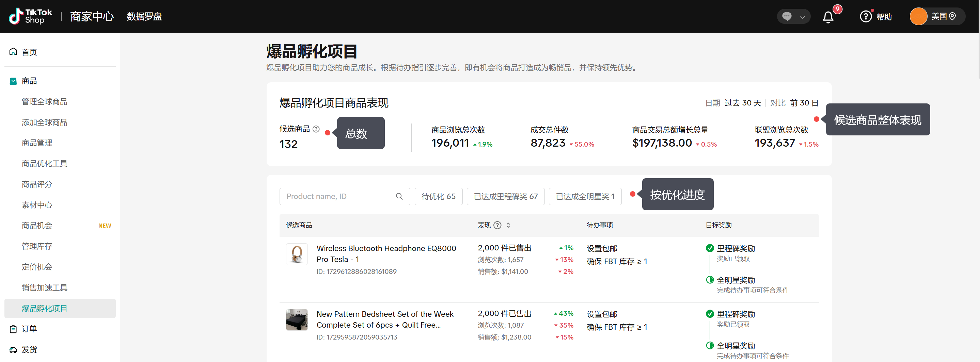Screen dimensions: 980x362
Task: Change the 过去 30 天 date range
Action: pos(742,103)
